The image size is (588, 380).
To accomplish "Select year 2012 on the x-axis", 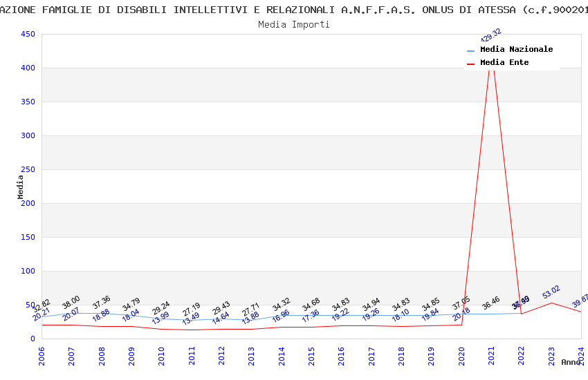I will tap(221, 356).
